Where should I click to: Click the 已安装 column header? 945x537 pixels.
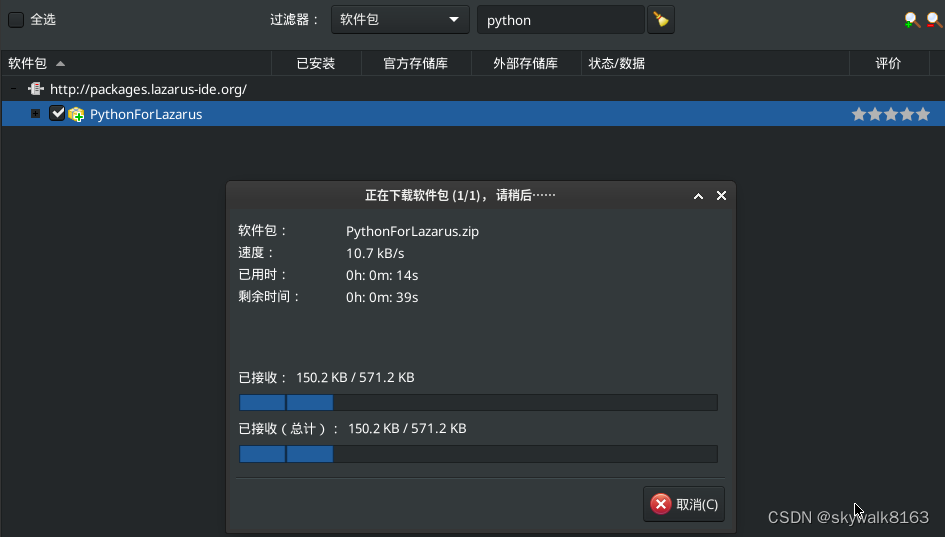tap(316, 63)
